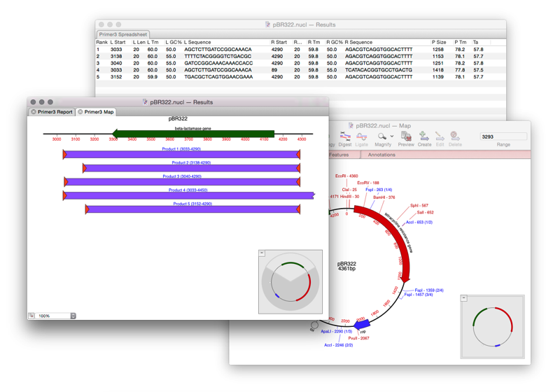Collapse the overview thumbnail in Primer3 Map window
Viewport: 560px width, 392px height.
tap(262, 253)
